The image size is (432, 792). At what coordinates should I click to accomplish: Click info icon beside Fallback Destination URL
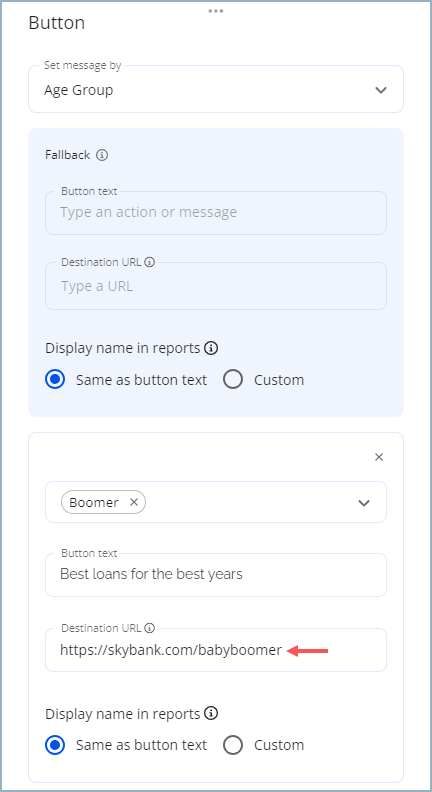(149, 262)
